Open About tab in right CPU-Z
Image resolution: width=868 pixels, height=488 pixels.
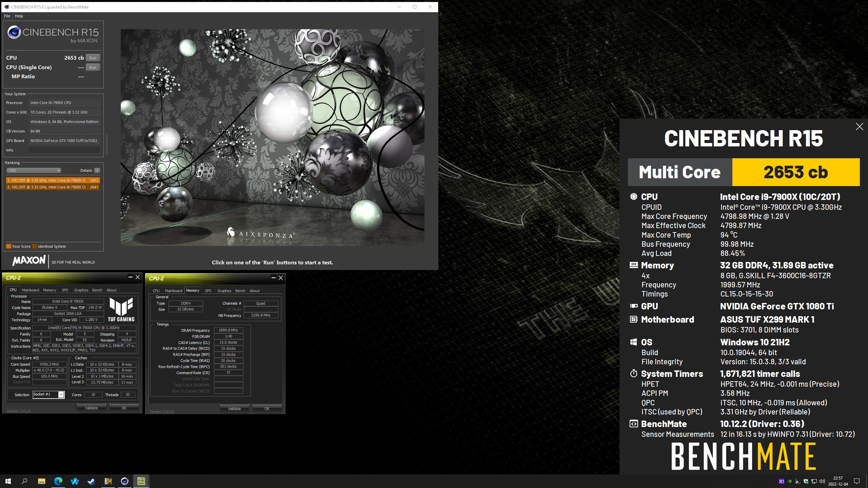coord(255,291)
